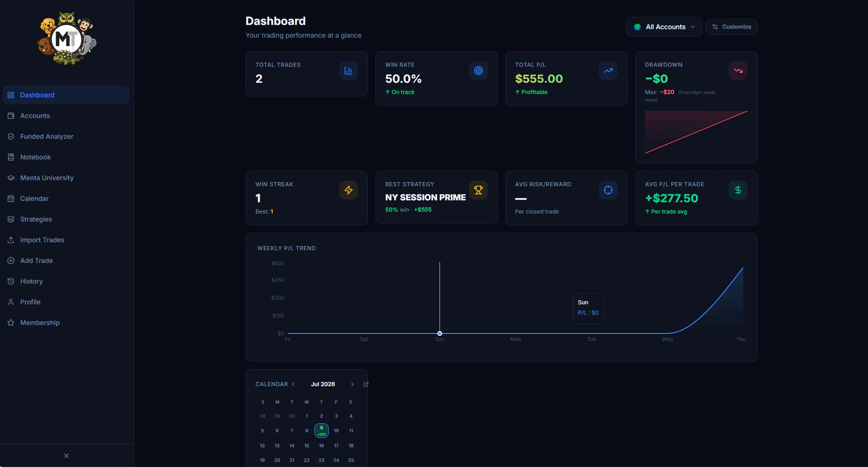Screen dimensions: 868x468
Task: Go to Membership page
Action: (66, 323)
